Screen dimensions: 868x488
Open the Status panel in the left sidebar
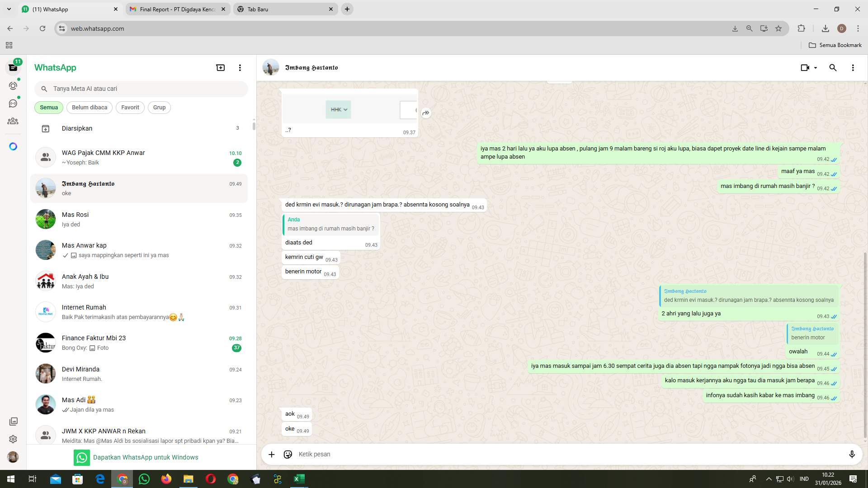point(13,85)
